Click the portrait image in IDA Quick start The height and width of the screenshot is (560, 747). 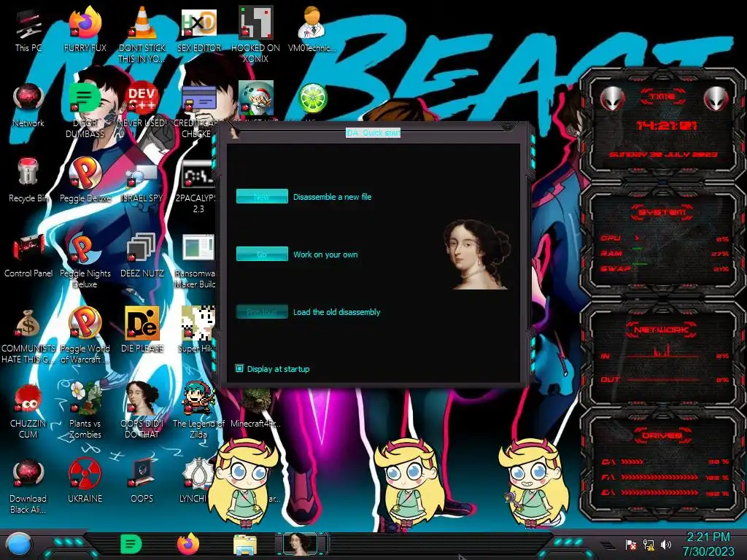(477, 254)
